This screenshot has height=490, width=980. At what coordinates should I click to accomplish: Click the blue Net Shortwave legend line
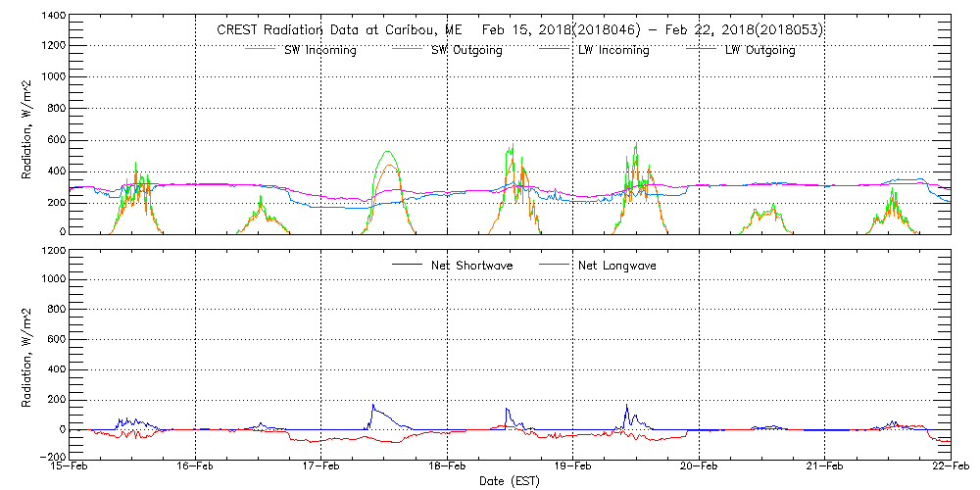[407, 266]
